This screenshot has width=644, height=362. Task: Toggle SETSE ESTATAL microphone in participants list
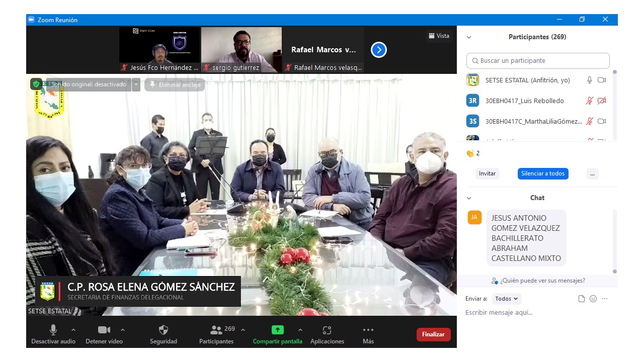(590, 80)
